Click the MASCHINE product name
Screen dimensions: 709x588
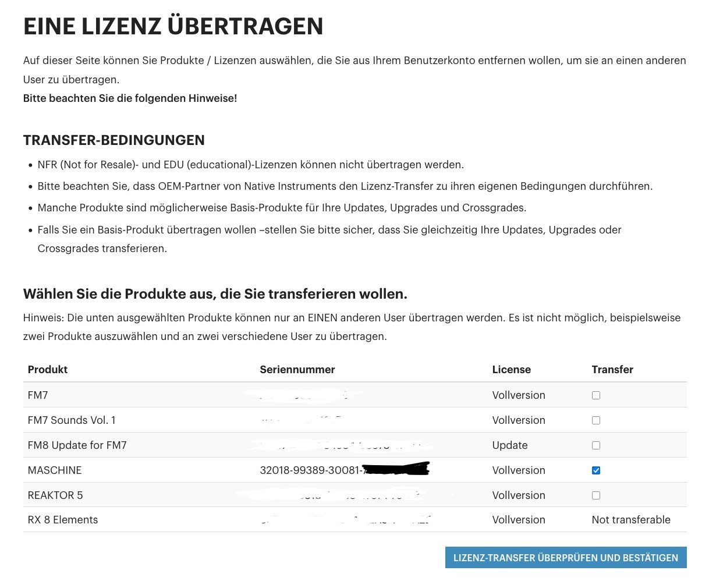tap(55, 470)
